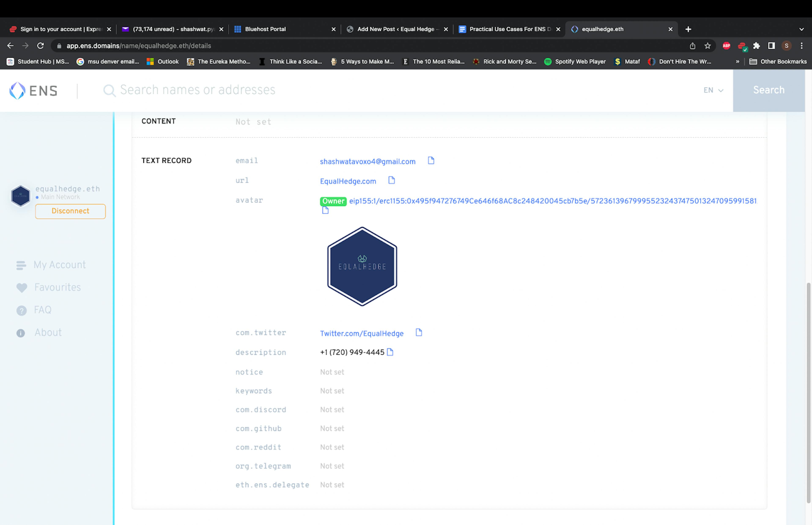This screenshot has width=812, height=525.
Task: Copy the email text record value
Action: coord(431,161)
